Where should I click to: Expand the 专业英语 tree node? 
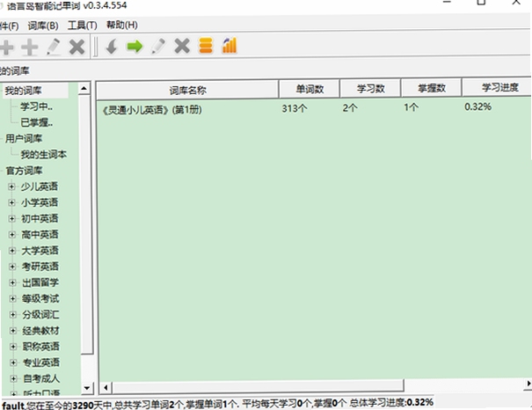(13, 362)
